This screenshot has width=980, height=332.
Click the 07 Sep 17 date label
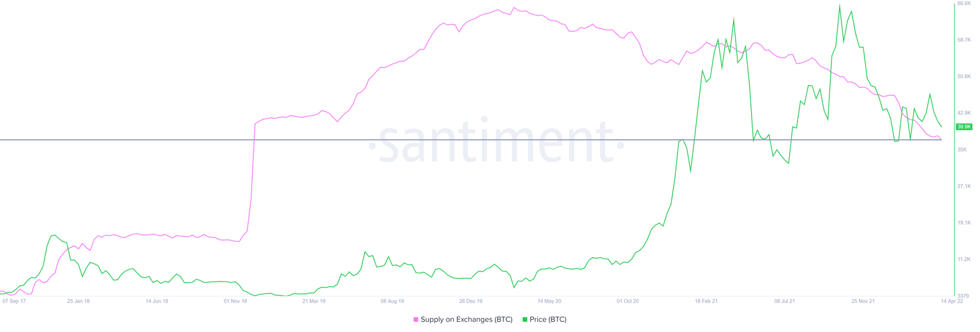14,301
